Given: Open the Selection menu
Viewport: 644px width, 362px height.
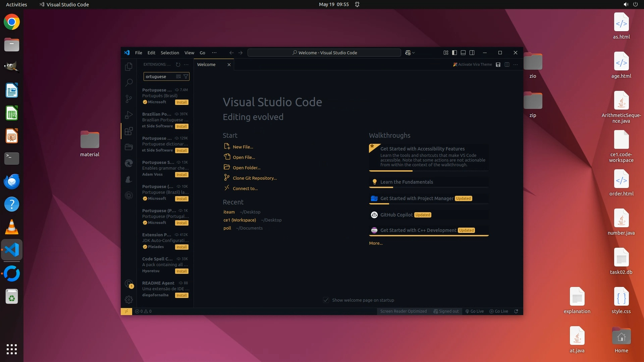Looking at the screenshot, I should tap(170, 53).
